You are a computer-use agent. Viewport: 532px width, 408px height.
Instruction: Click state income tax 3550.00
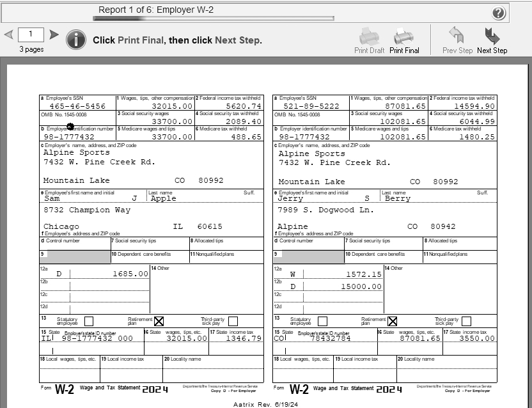pos(477,338)
